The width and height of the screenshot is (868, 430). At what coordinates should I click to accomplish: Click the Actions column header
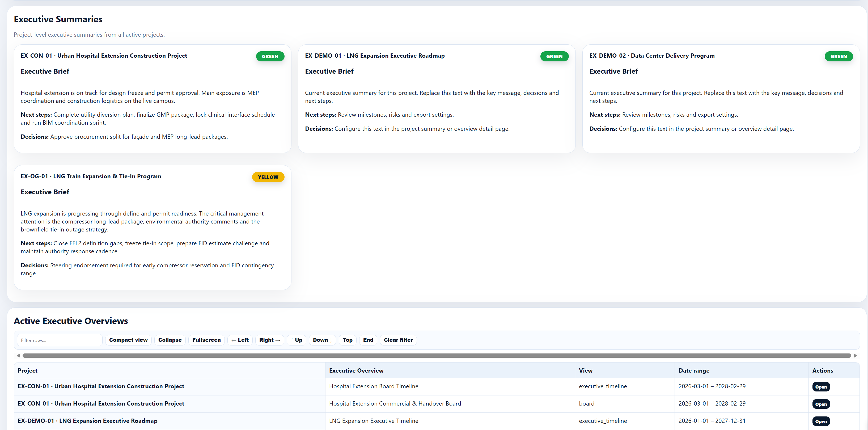coord(834,370)
